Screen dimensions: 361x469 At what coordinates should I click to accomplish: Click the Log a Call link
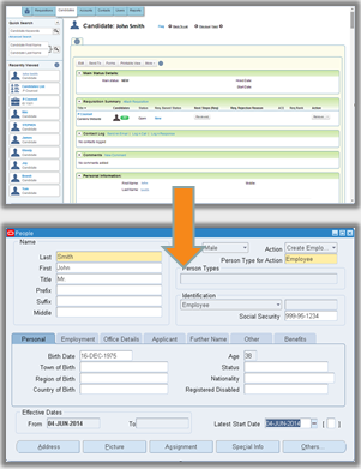pyautogui.click(x=139, y=134)
